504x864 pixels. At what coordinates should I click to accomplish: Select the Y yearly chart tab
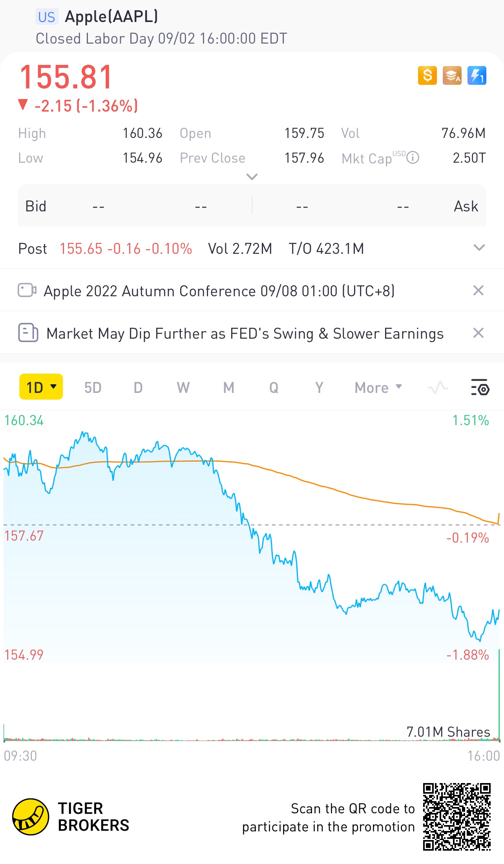click(x=319, y=387)
